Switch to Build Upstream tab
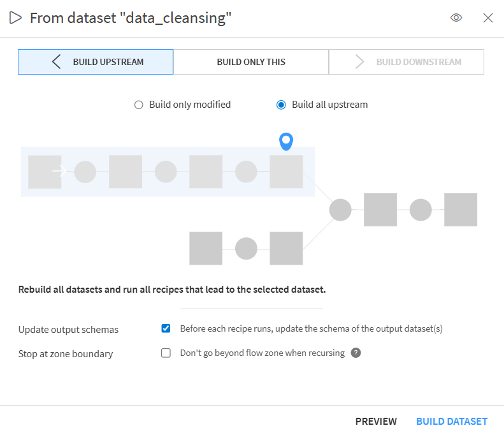 click(x=96, y=62)
